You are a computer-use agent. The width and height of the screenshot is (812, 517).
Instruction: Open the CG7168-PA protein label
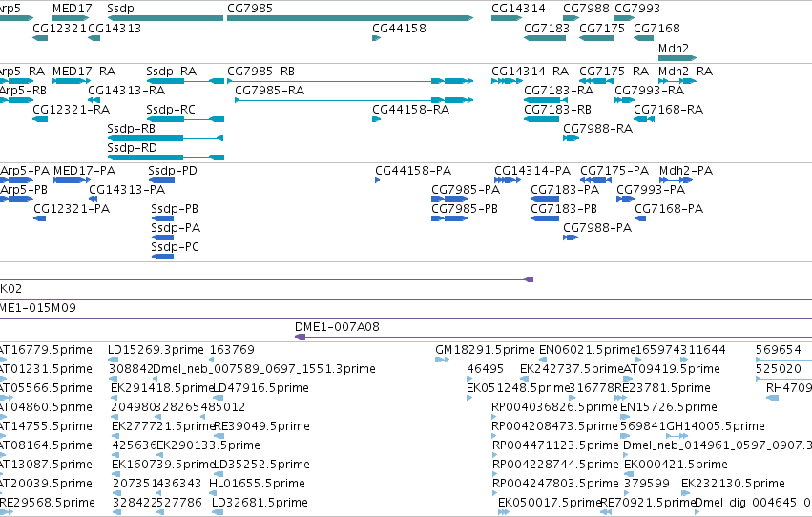tap(669, 209)
